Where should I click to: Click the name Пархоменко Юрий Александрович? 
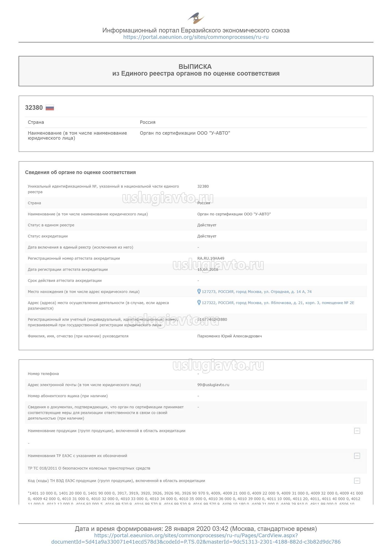(x=230, y=336)
